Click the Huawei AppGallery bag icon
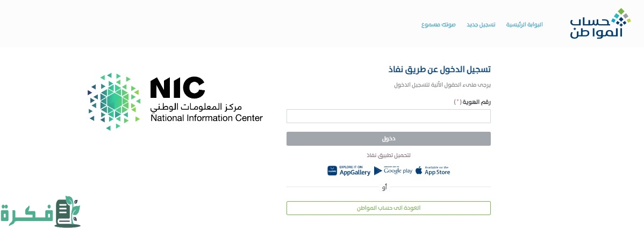Image resolution: width=644 pixels, height=228 pixels. coord(332,171)
